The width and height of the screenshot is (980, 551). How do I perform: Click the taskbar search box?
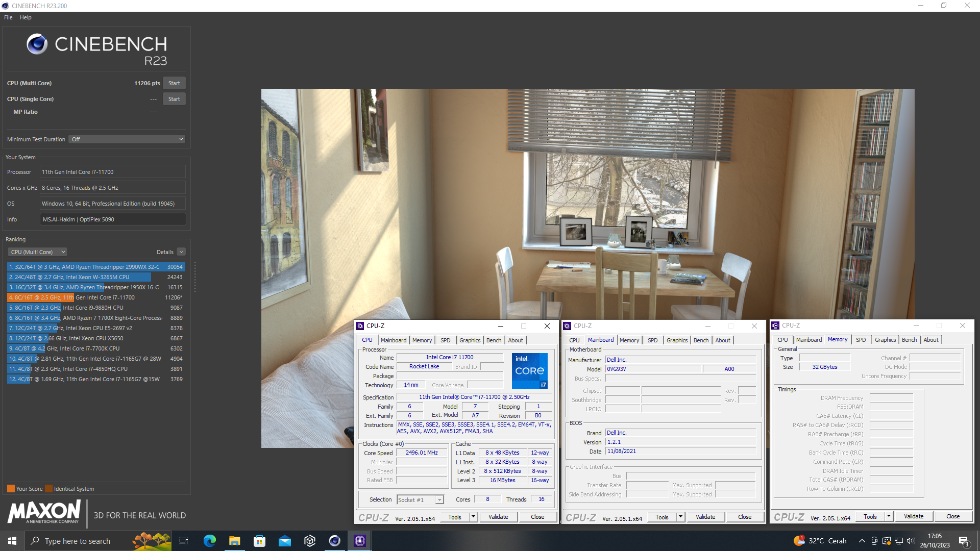tap(98, 541)
